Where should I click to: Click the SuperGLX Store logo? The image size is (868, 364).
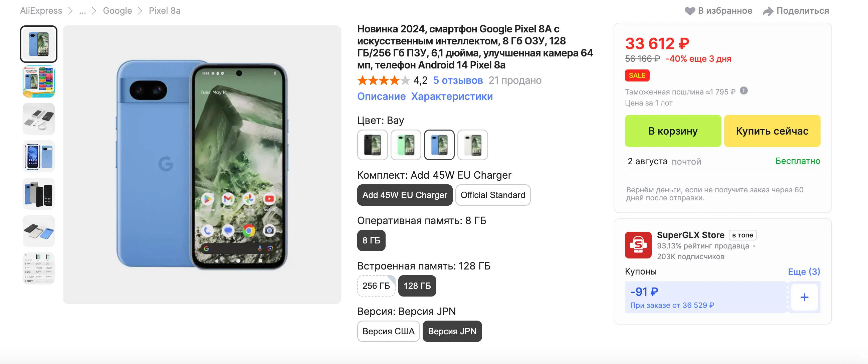638,245
